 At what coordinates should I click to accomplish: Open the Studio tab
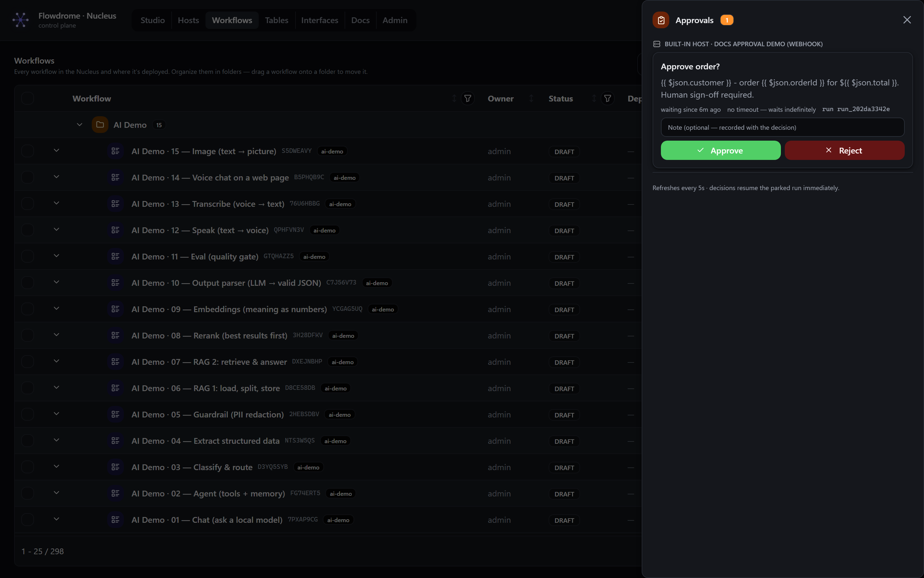coord(153,20)
